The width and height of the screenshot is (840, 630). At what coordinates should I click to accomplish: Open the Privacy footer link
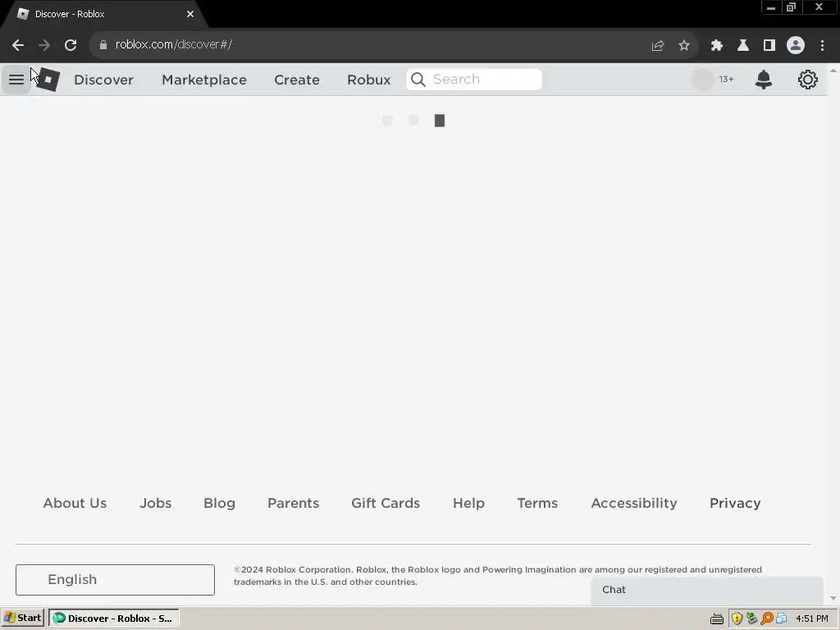(x=735, y=503)
